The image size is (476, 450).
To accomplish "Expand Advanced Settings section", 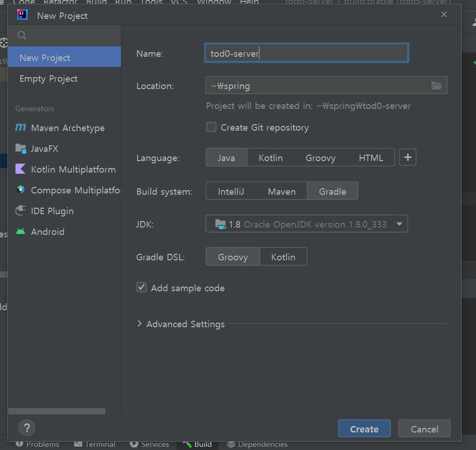I will [x=139, y=324].
